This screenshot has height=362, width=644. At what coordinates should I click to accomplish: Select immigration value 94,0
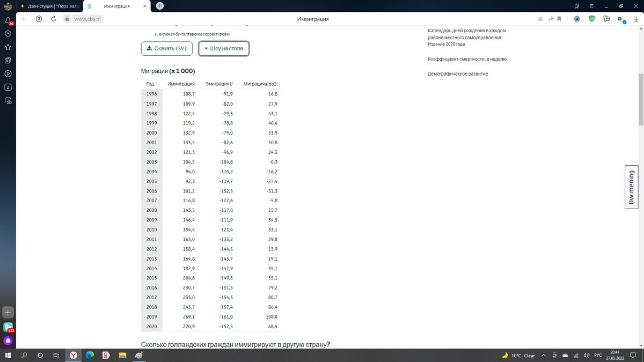point(190,171)
